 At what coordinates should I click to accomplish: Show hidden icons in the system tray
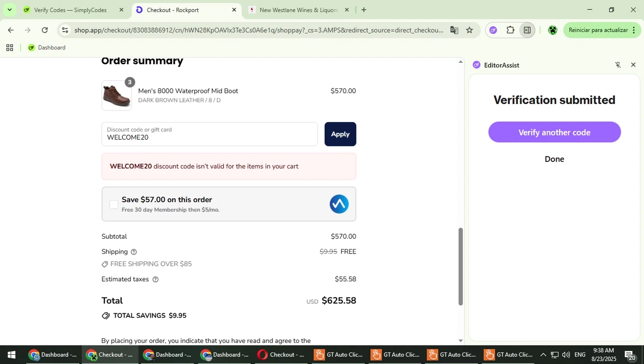543,355
